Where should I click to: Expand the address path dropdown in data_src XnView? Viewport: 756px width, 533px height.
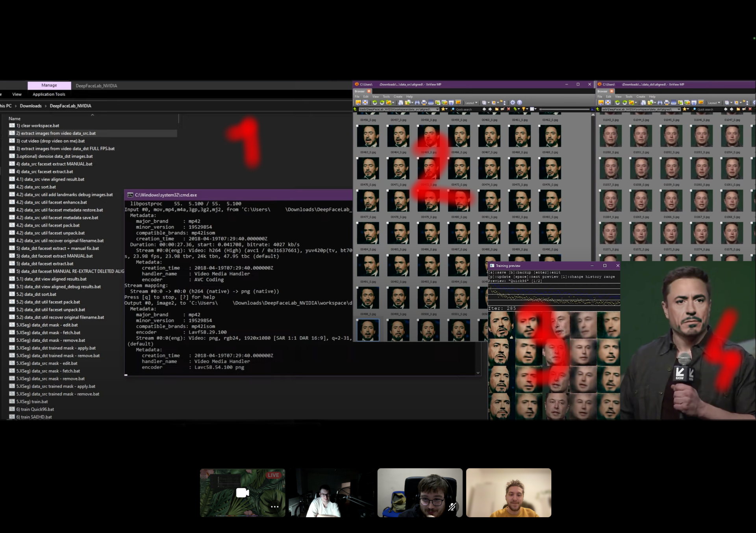point(437,109)
